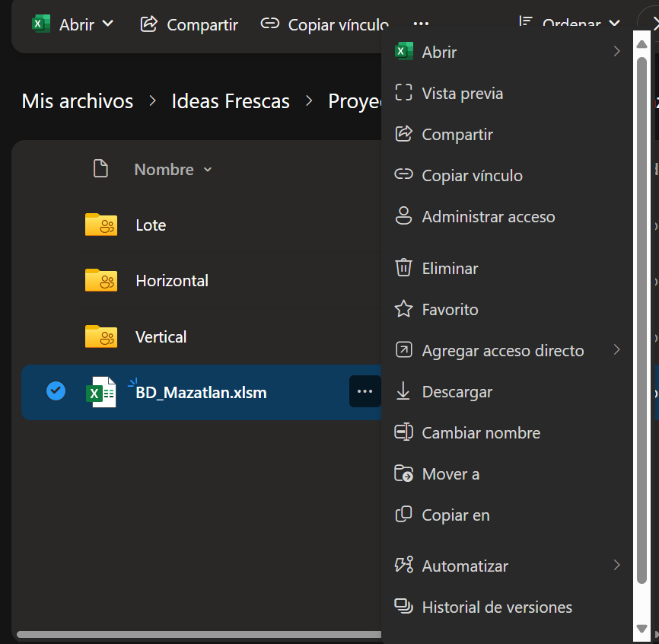Click the Administrar acceso person icon
Image resolution: width=659 pixels, height=644 pixels.
(403, 216)
